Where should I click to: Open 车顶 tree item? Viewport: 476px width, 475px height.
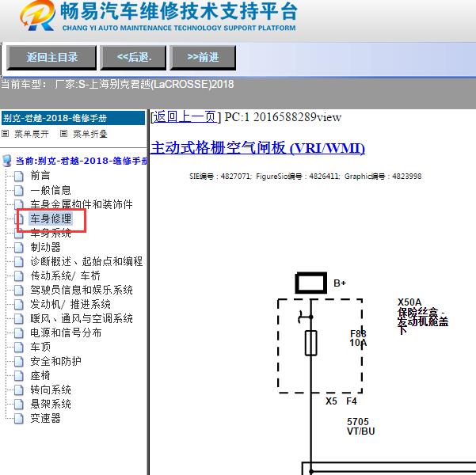tap(40, 347)
